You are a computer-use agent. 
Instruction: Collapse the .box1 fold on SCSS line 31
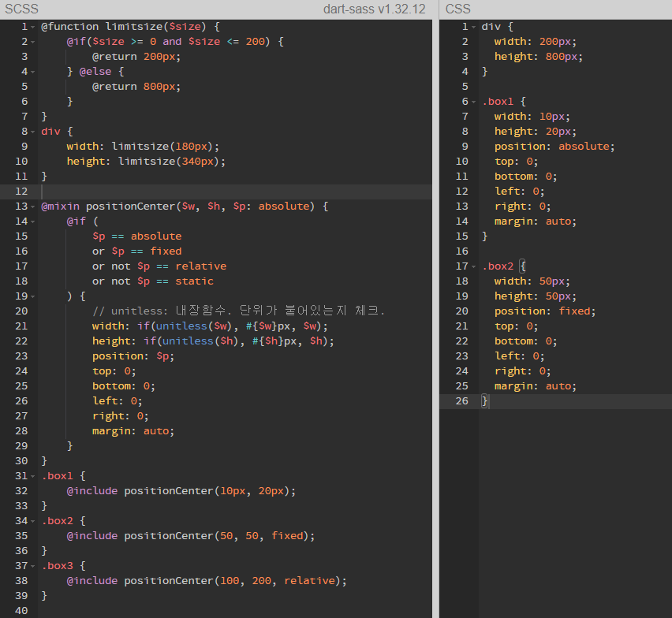pos(33,477)
